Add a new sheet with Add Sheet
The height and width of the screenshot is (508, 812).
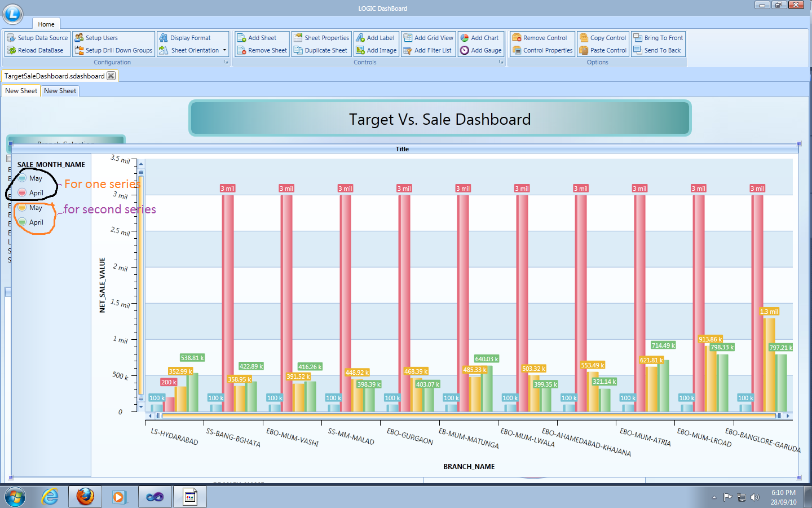[x=257, y=38]
